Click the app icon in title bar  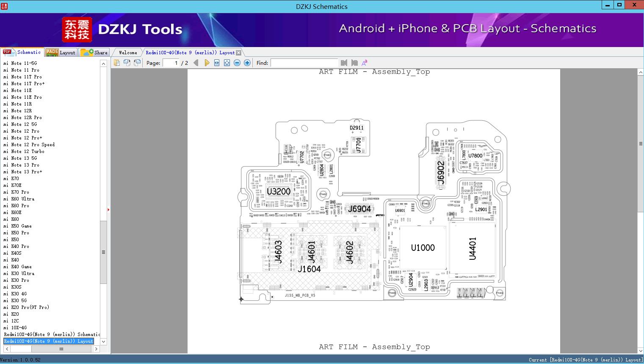click(4, 6)
